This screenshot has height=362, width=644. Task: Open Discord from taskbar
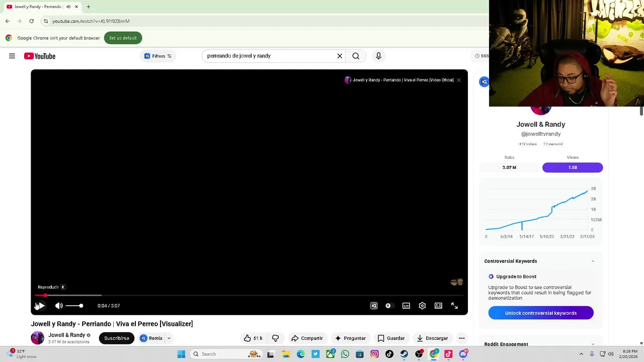tap(463, 354)
